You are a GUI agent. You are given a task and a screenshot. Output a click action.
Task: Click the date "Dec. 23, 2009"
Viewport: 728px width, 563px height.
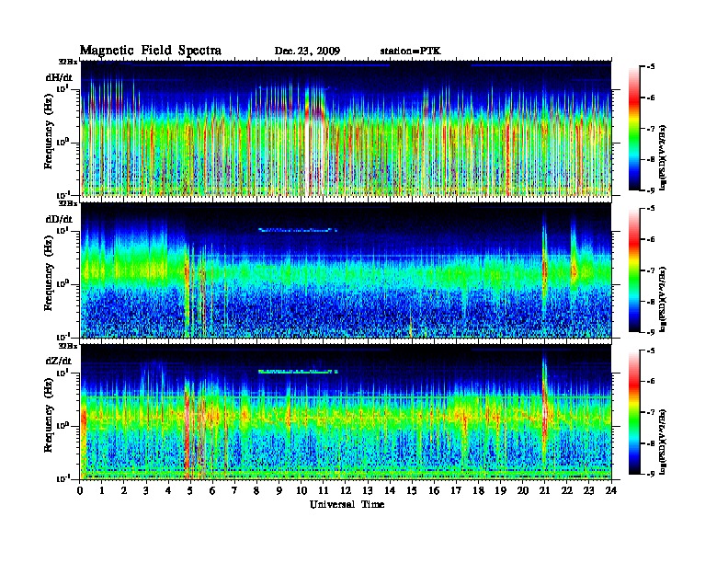[x=307, y=52]
